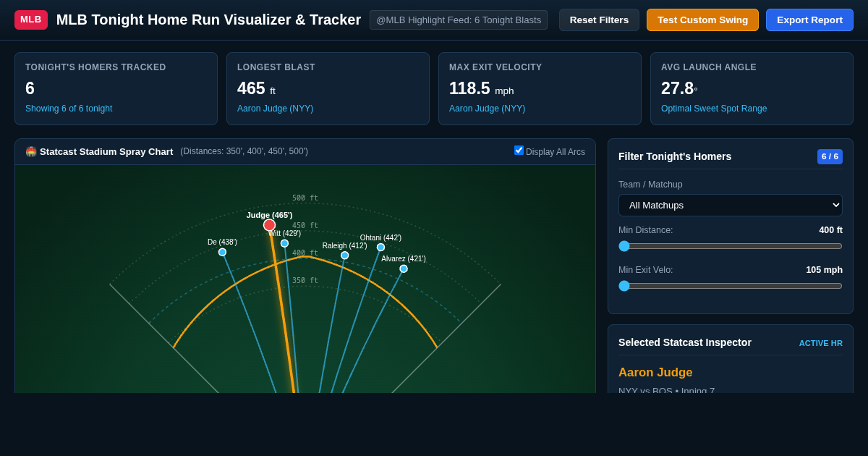This screenshot has height=456, width=868.
Task: Click the chart distances legend text
Action: click(x=244, y=151)
